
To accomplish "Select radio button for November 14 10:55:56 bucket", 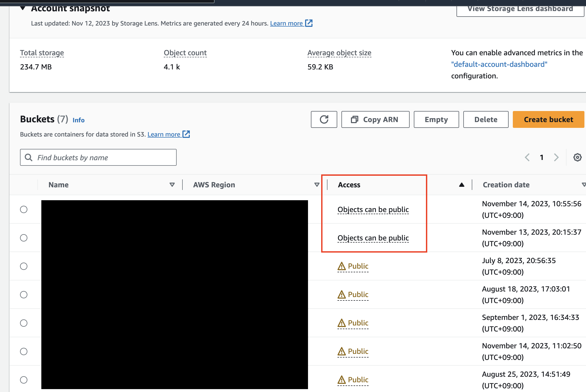I will 24,209.
